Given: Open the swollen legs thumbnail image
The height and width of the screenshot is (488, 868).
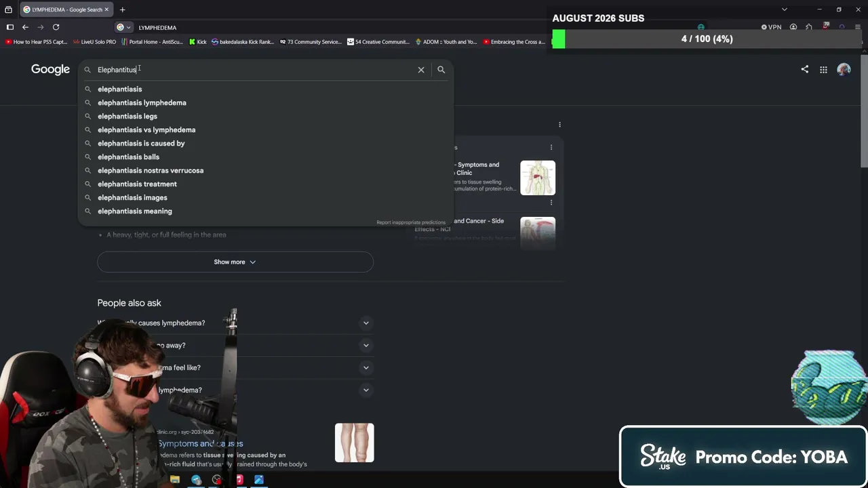Looking at the screenshot, I should pyautogui.click(x=355, y=443).
